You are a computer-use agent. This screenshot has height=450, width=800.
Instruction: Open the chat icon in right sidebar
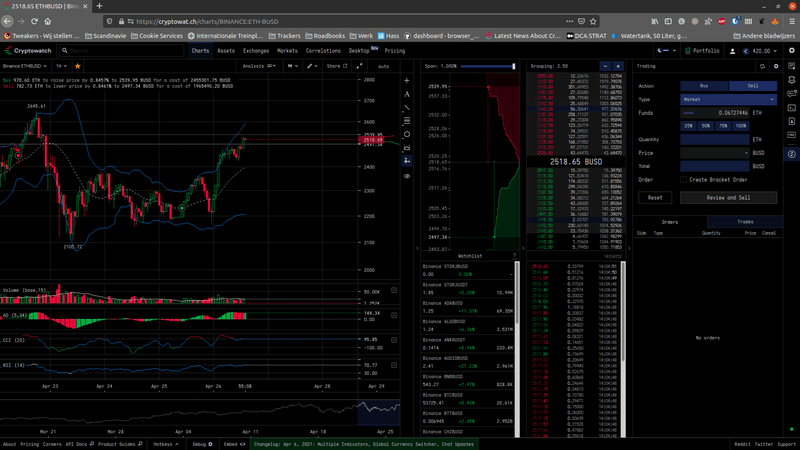[x=791, y=94]
